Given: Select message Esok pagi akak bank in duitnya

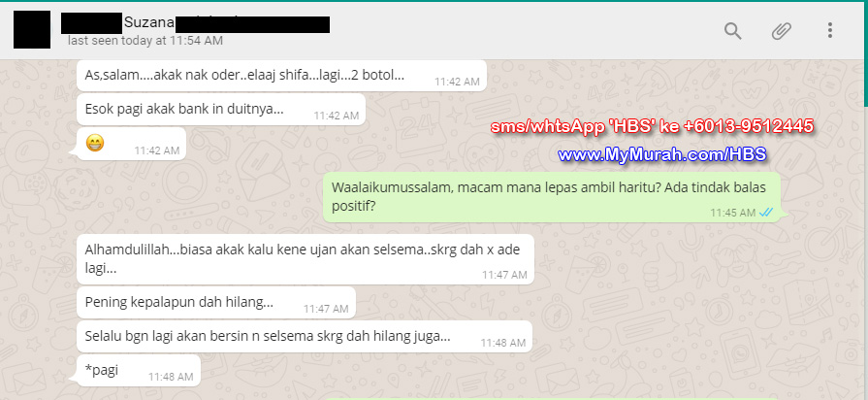Looking at the screenshot, I should pyautogui.click(x=221, y=109).
